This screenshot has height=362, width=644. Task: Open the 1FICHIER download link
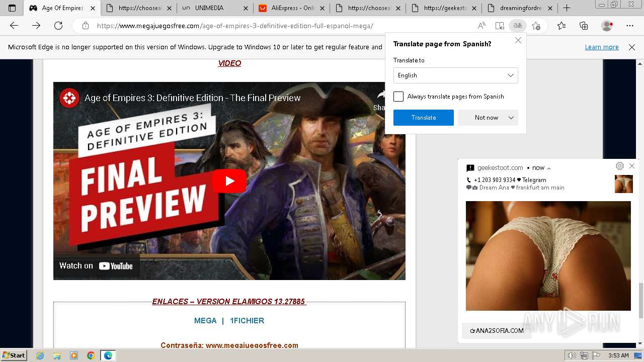(x=247, y=320)
